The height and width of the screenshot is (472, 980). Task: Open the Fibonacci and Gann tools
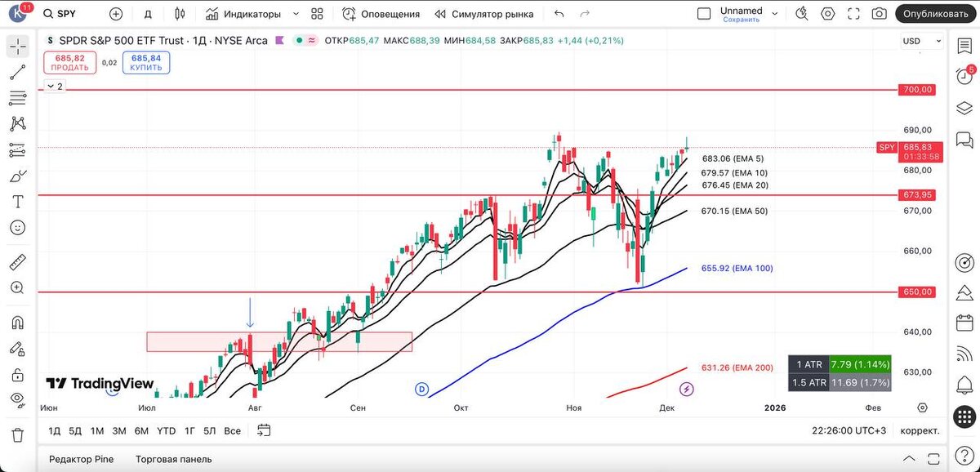(17, 99)
